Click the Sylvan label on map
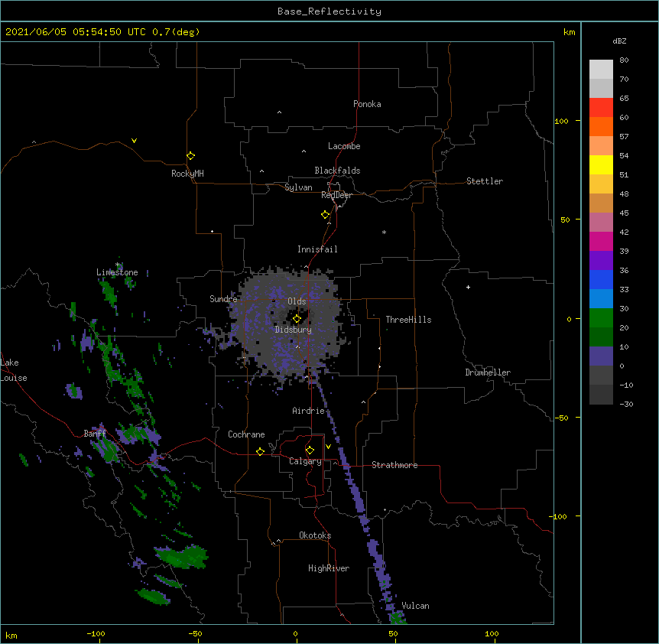 [298, 187]
